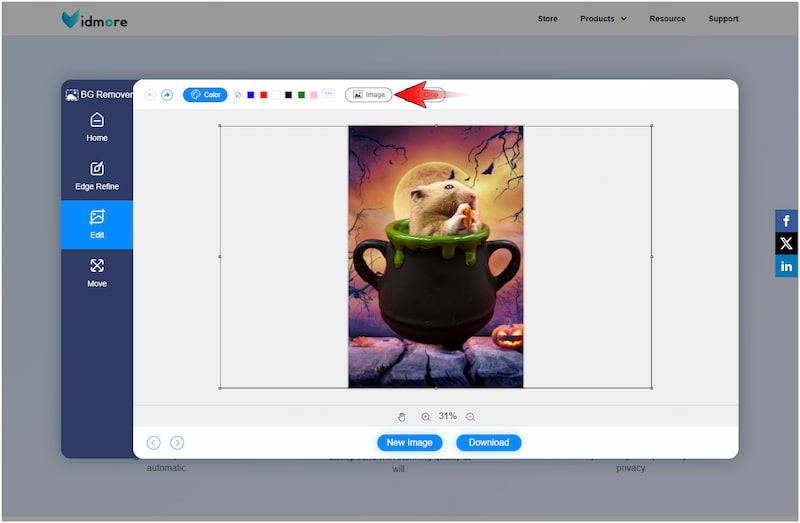Viewport: 800px width, 523px height.
Task: Share page on Facebook
Action: (x=786, y=222)
